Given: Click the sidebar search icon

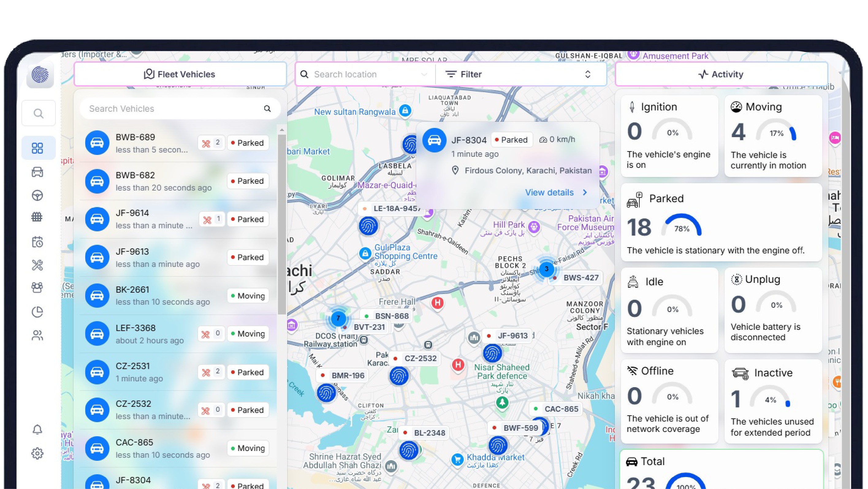Looking at the screenshot, I should (x=39, y=113).
